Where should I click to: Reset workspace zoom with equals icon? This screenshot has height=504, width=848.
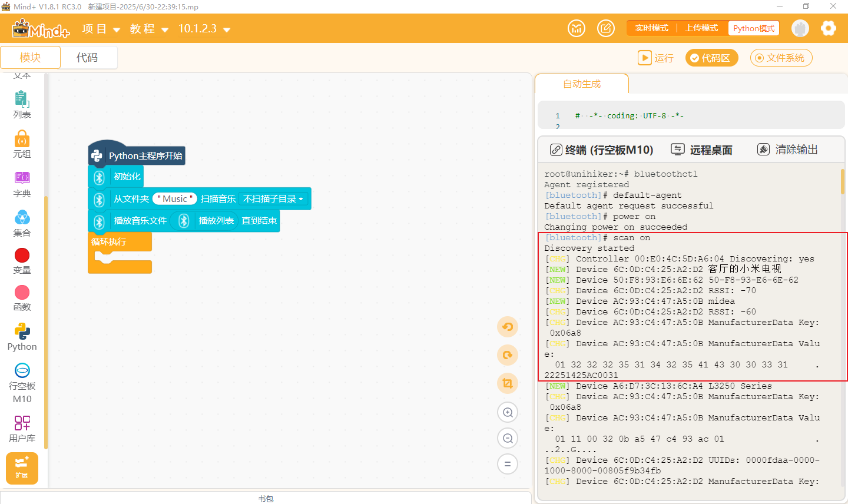pos(507,464)
